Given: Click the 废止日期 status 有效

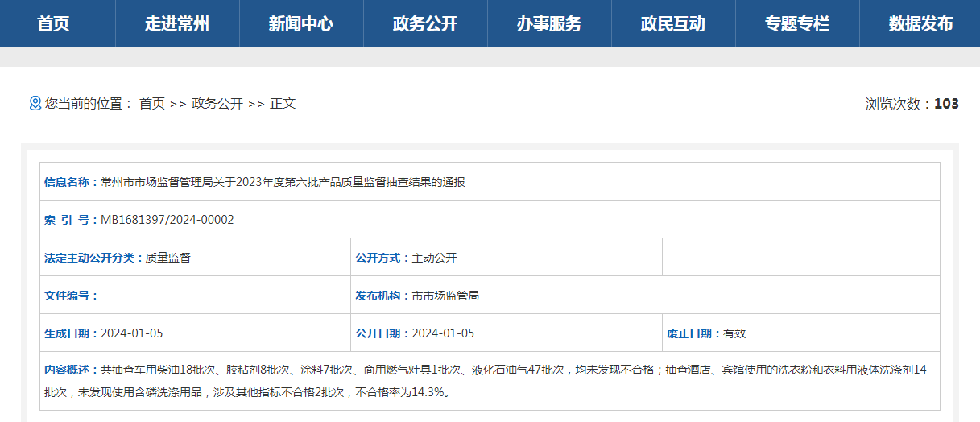Looking at the screenshot, I should [x=734, y=333].
